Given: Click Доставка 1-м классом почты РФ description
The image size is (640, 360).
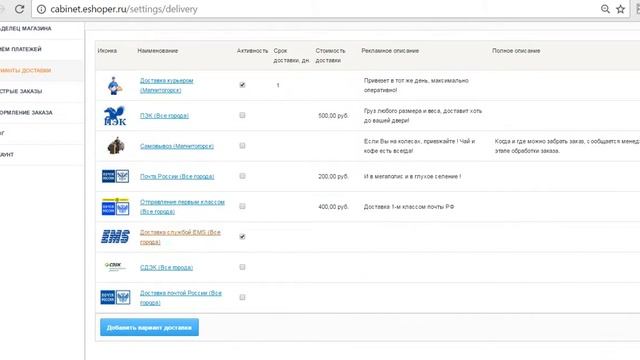Looking at the screenshot, I should pos(409,207).
